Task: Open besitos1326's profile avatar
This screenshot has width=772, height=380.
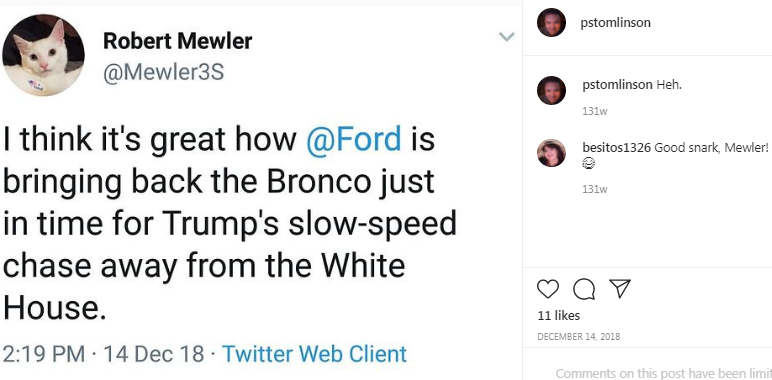Action: point(551,153)
